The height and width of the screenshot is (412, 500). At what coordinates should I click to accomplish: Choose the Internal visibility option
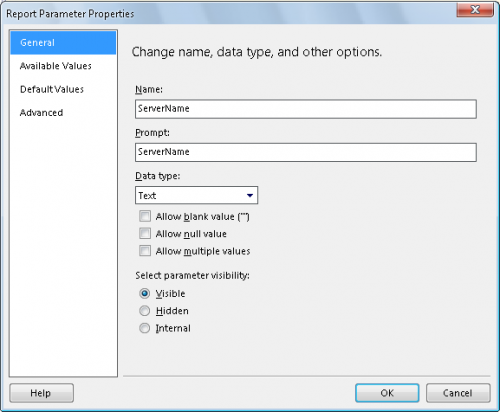tap(144, 328)
